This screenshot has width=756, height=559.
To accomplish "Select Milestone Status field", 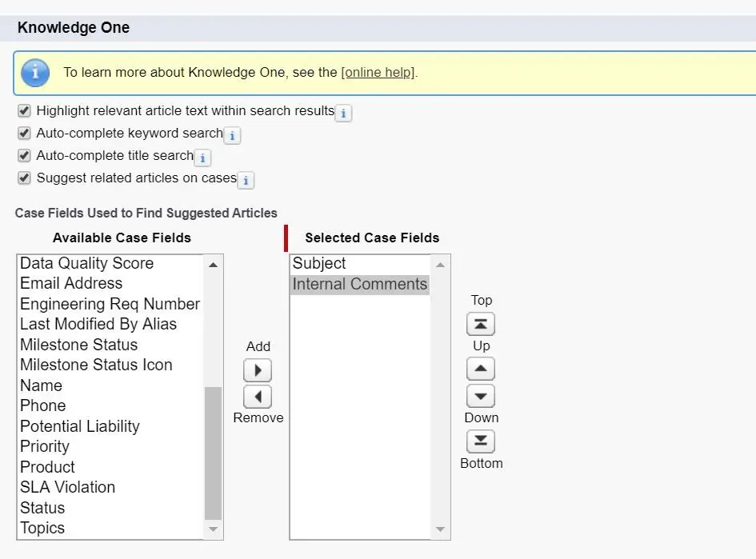I will (x=110, y=345).
